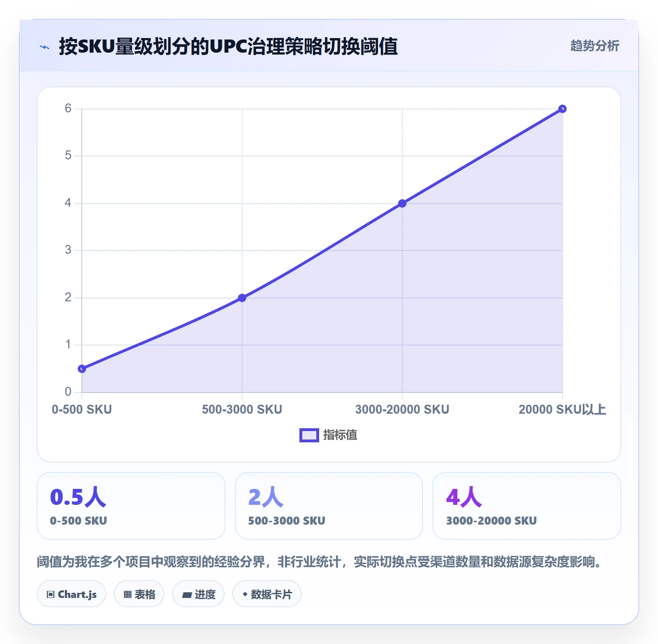658x644 pixels.
Task: Click the chart title 按SKU量级划分的UPC治理策略切换阈值
Action: (x=228, y=47)
